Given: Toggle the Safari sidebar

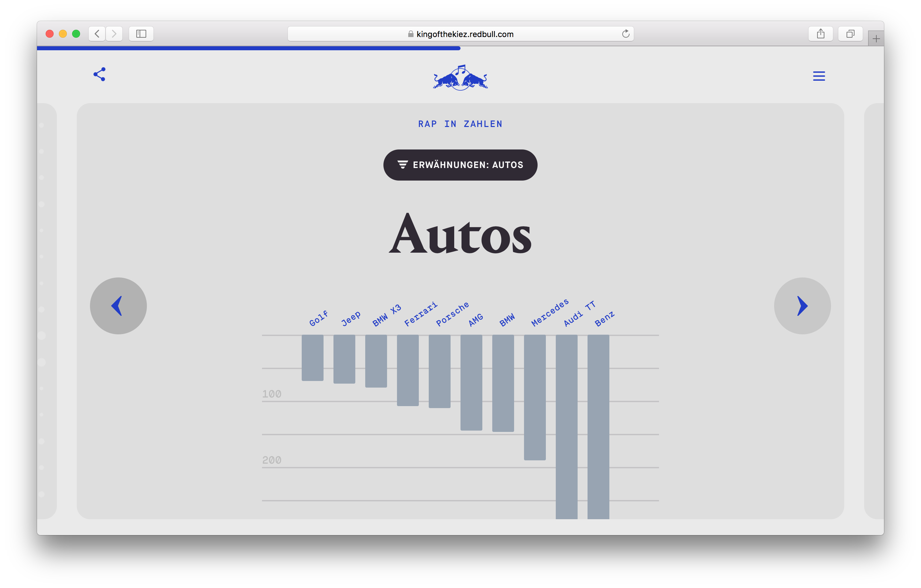Looking at the screenshot, I should [x=141, y=34].
